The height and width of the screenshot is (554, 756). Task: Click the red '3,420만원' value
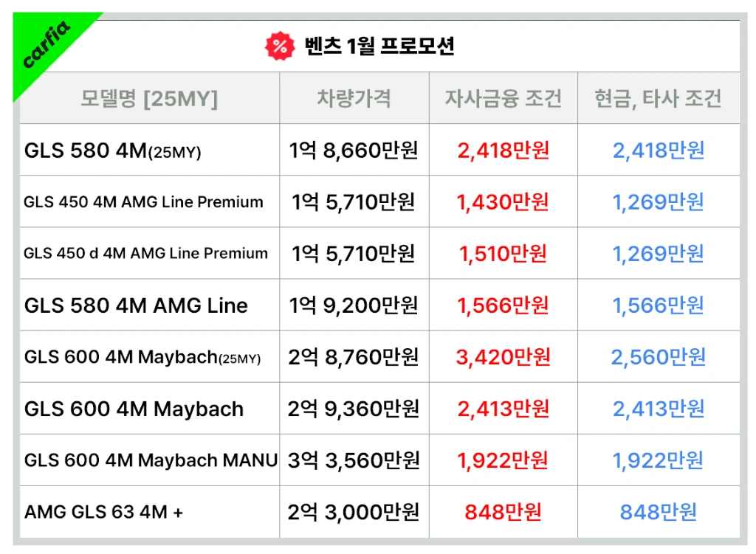pos(504,357)
